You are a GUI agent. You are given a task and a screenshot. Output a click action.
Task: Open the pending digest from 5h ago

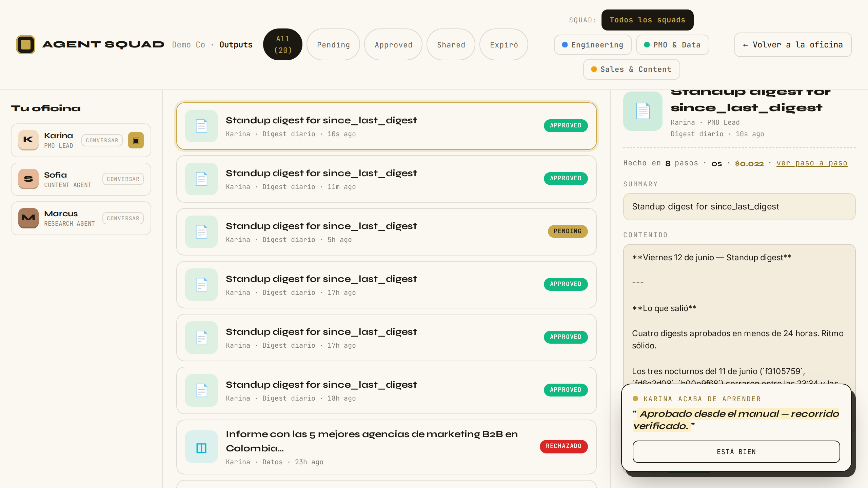click(387, 232)
